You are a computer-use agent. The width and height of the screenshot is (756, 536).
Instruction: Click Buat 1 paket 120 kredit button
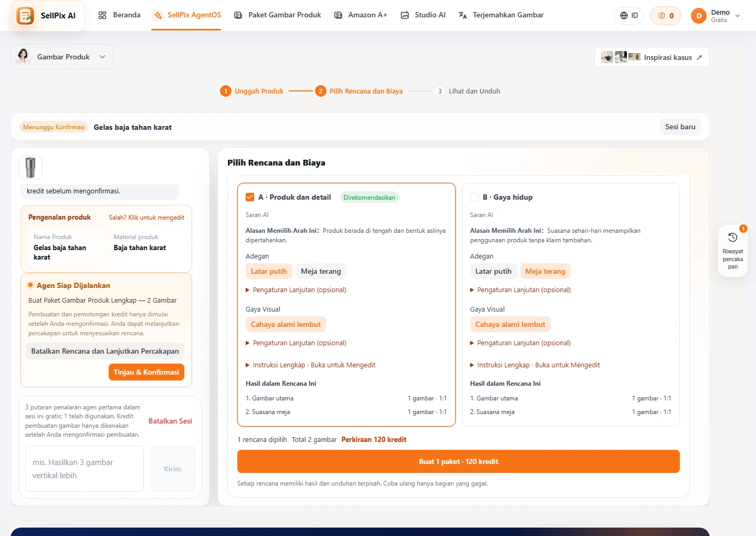[458, 461]
